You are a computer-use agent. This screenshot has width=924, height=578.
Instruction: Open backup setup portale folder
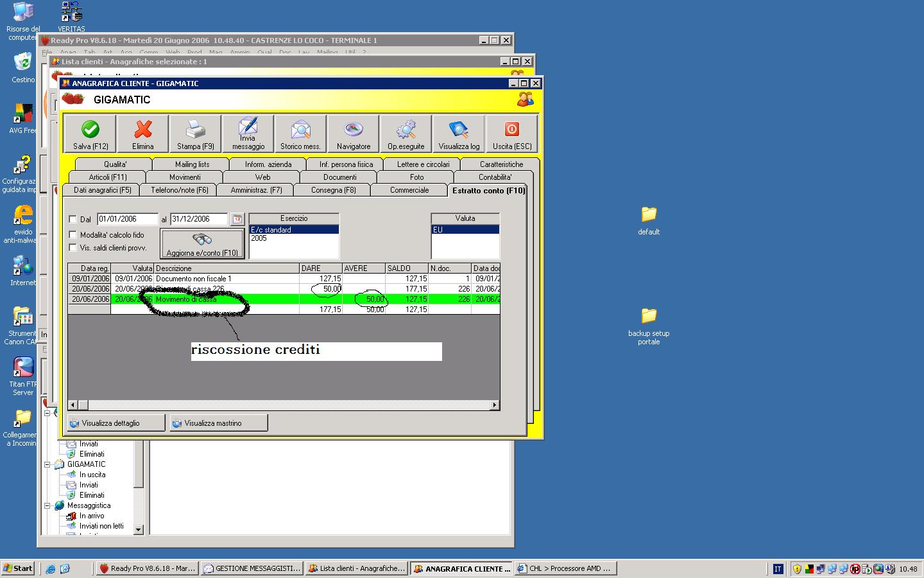coord(649,327)
